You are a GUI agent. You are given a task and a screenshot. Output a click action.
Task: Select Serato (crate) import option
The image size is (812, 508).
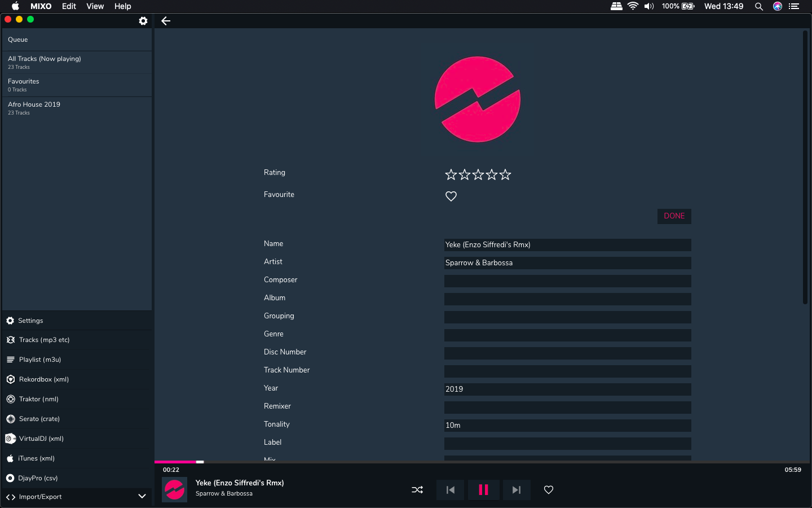pos(39,419)
